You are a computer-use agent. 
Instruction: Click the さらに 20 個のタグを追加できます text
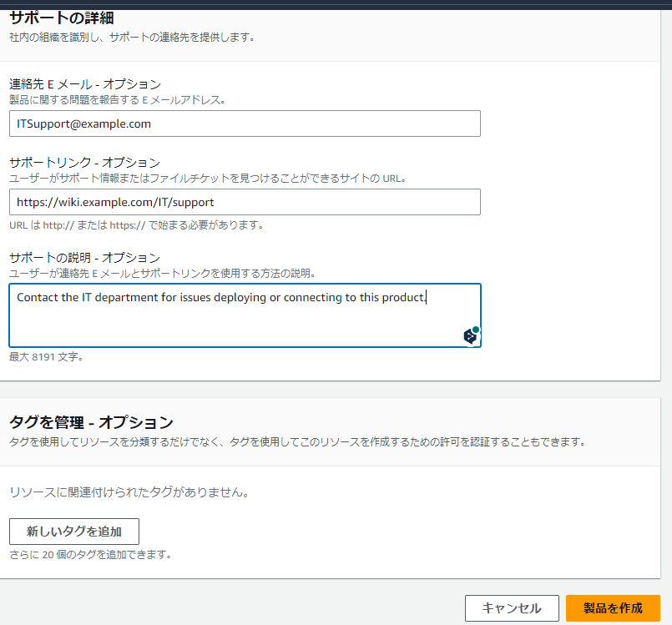coord(90,555)
